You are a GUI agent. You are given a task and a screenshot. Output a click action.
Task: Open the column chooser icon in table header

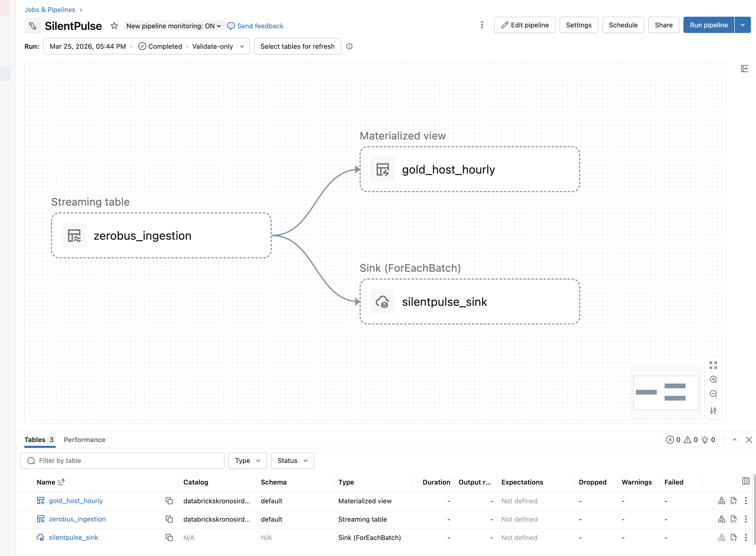746,481
